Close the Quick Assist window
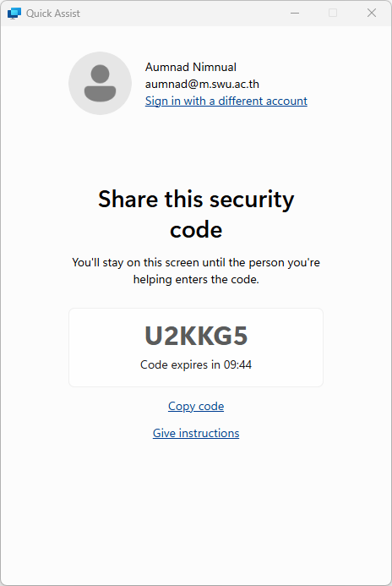Screen dimensions: 392x586 [372, 13]
